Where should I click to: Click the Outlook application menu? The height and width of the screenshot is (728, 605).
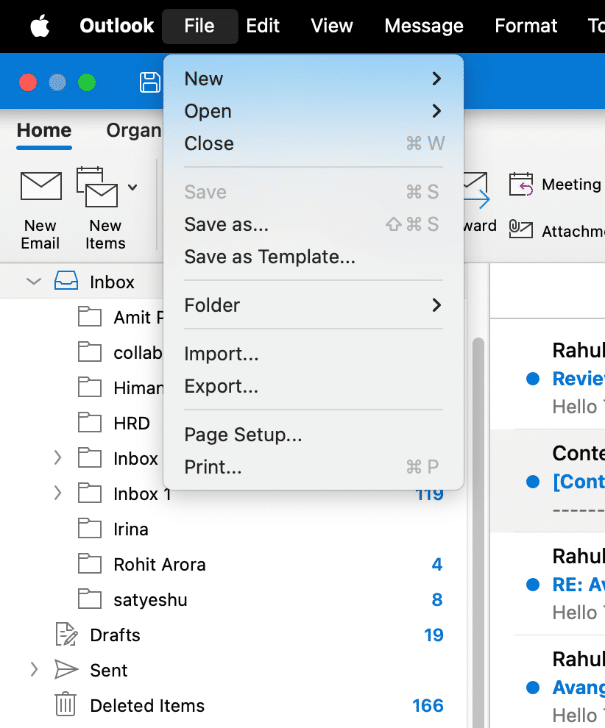tap(117, 26)
